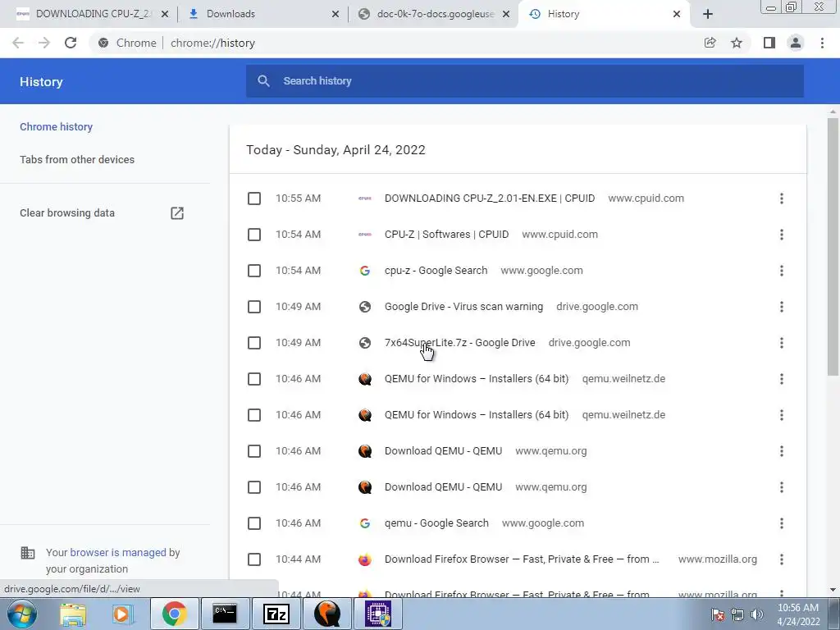
Task: Open the share this page icon
Action: [710, 43]
